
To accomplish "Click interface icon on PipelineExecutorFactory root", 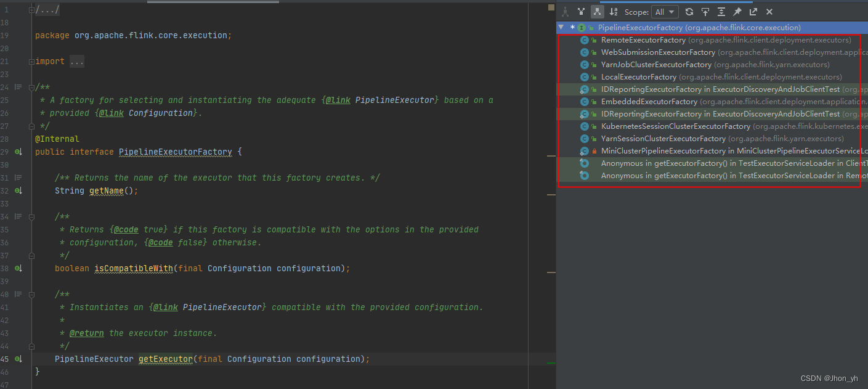I will coord(582,28).
